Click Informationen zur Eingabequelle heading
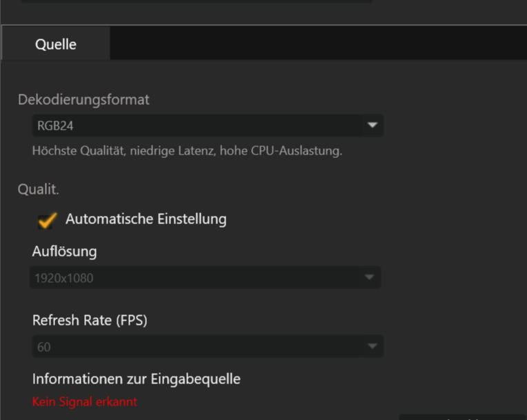This screenshot has width=527, height=420. [136, 378]
